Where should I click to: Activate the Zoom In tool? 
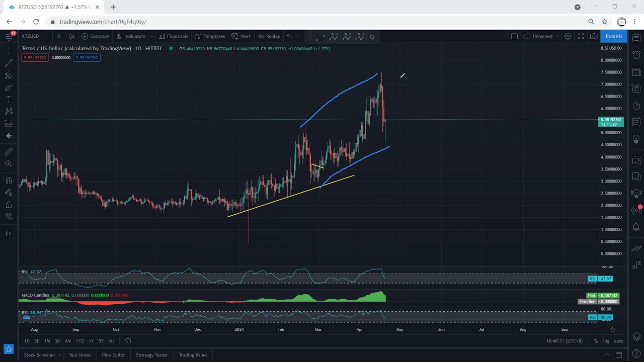(x=9, y=164)
